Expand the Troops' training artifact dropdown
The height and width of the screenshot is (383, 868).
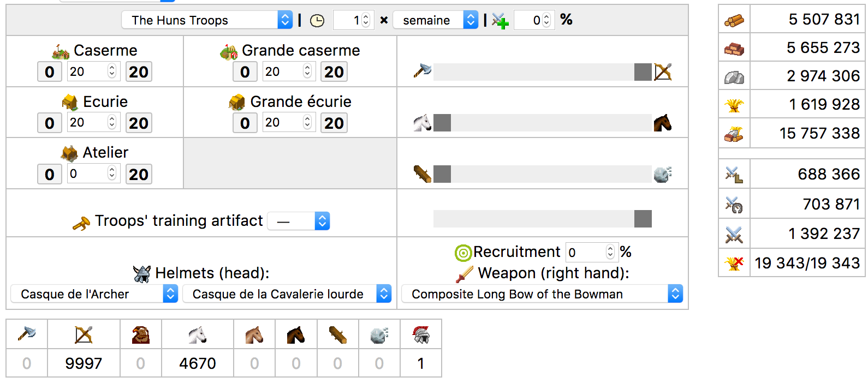click(x=299, y=221)
